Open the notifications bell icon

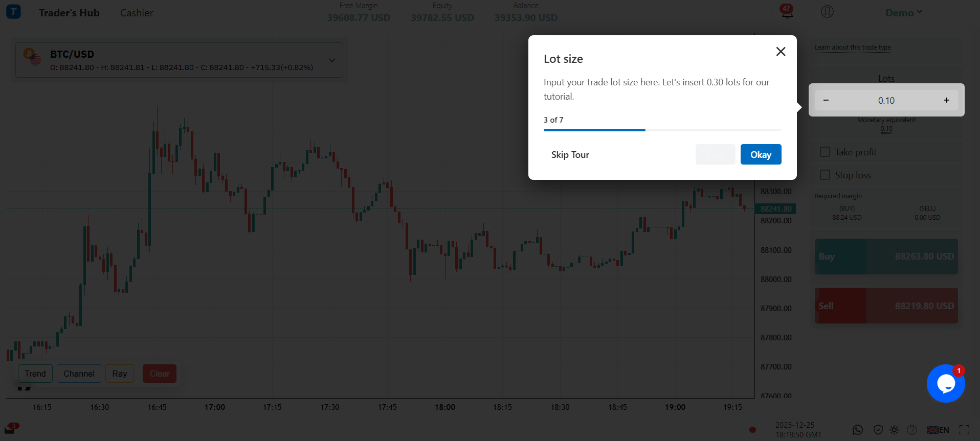tap(787, 12)
